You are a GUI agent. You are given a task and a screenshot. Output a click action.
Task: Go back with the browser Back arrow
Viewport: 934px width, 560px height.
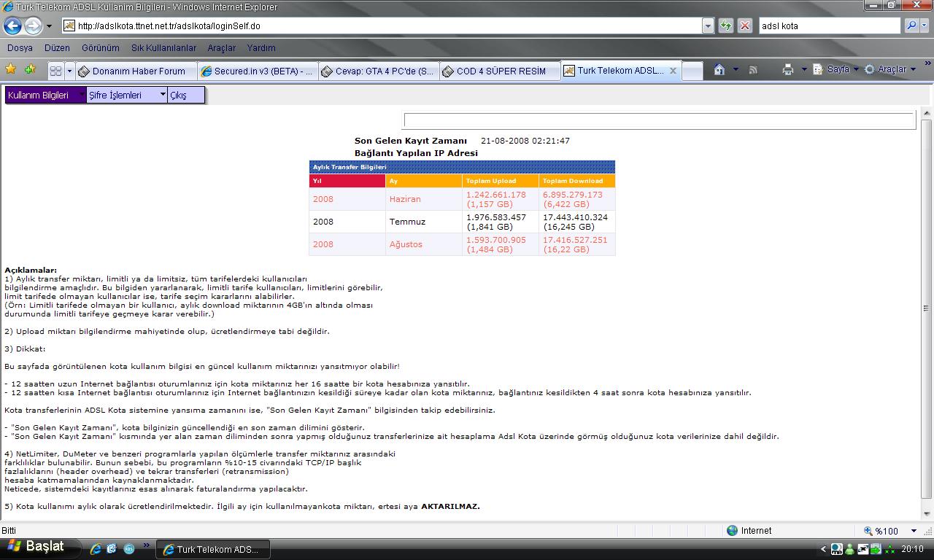coord(12,26)
